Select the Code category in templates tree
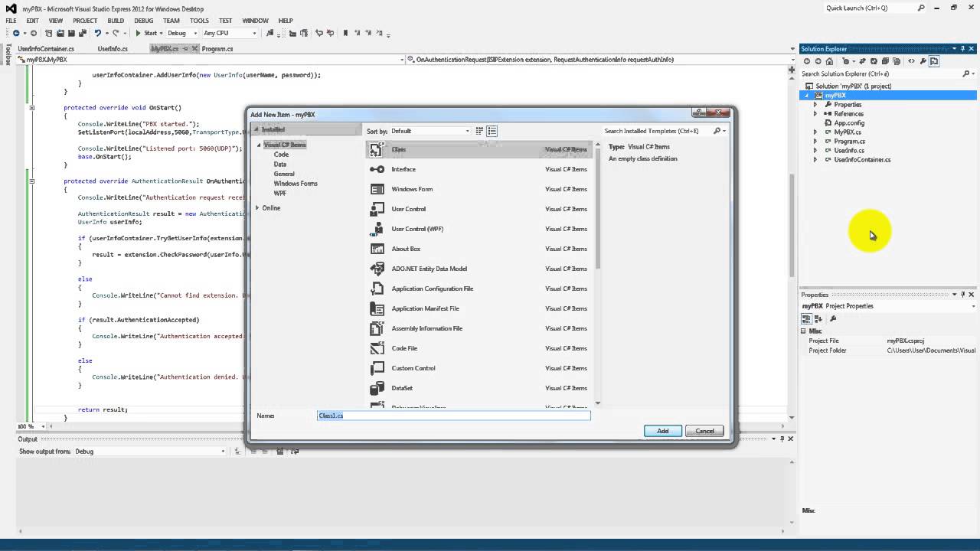Image resolution: width=980 pixels, height=551 pixels. tap(281, 155)
